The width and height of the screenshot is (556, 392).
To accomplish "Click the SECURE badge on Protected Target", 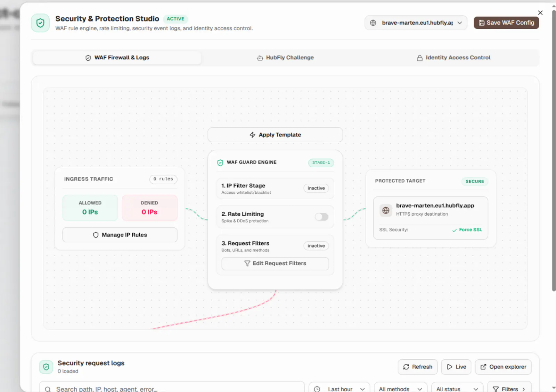I will [x=475, y=181].
